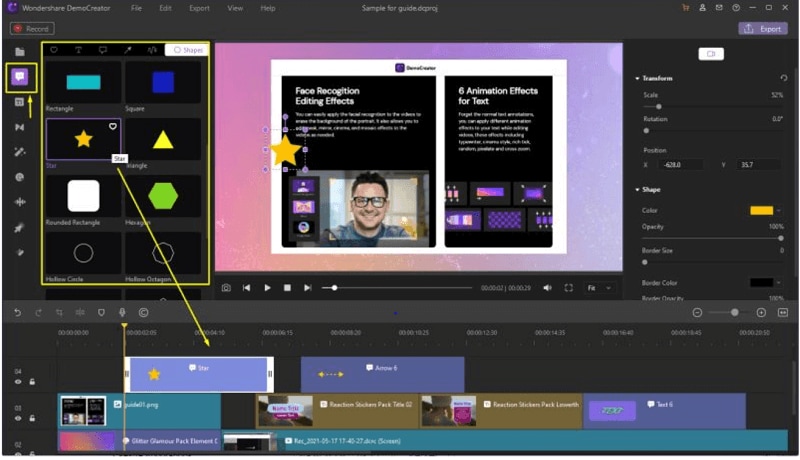Play the preview
Viewport: 800px width, 460px height.
point(267,288)
